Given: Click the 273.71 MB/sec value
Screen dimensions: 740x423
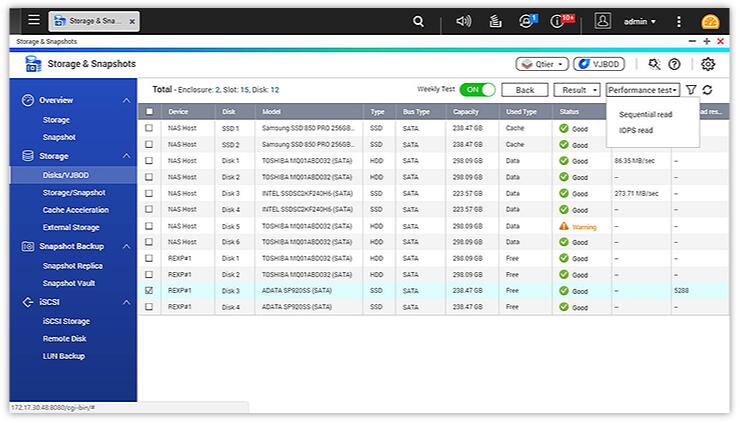Looking at the screenshot, I should pos(636,194).
